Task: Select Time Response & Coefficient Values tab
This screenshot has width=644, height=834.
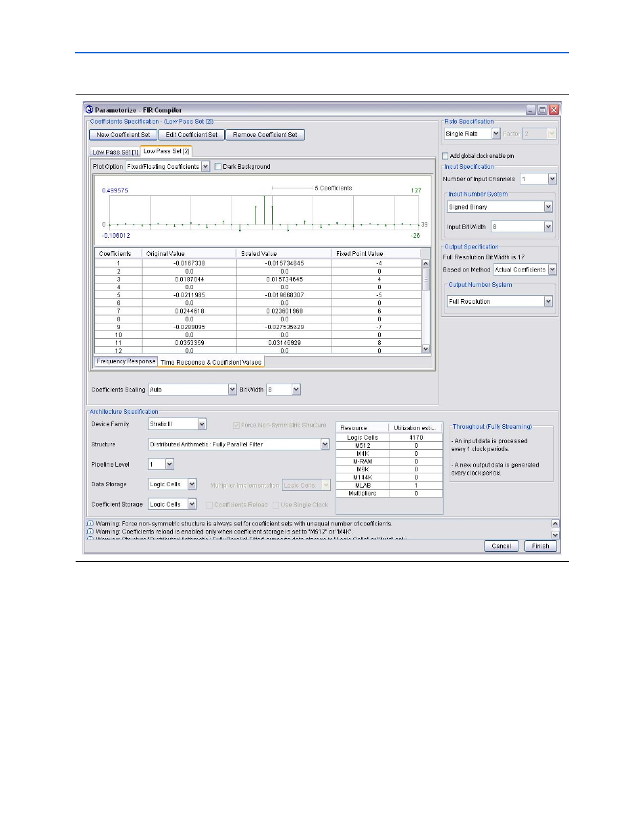Action: [211, 362]
